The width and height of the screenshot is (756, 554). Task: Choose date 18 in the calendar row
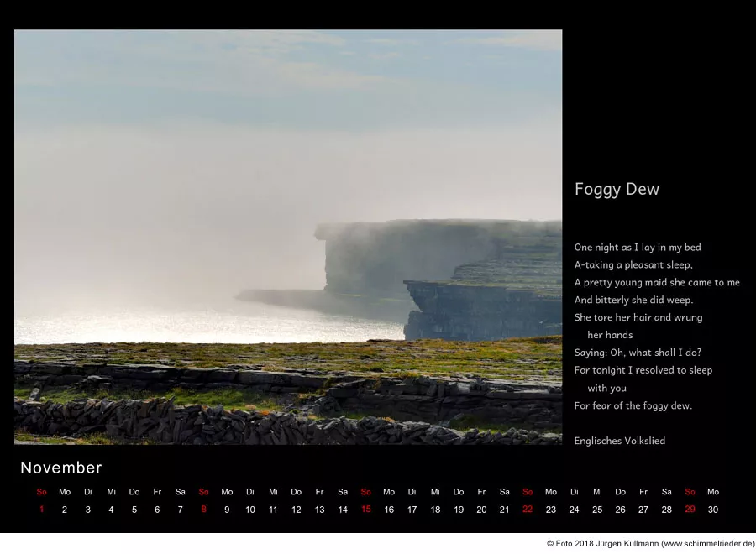point(435,510)
